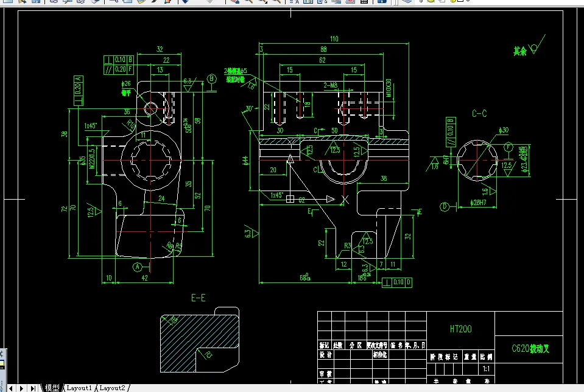The width and height of the screenshot is (584, 392).
Task: Open the Layout1 tab
Action: tap(79, 388)
